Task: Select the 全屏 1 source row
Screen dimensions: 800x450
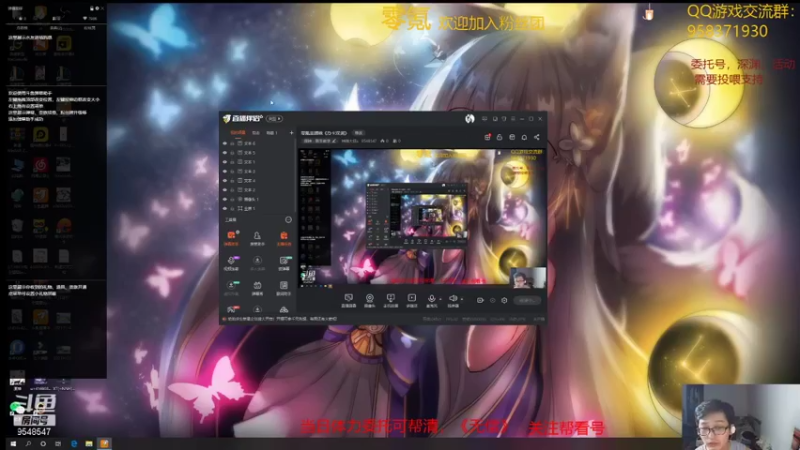Action: pyautogui.click(x=258, y=208)
